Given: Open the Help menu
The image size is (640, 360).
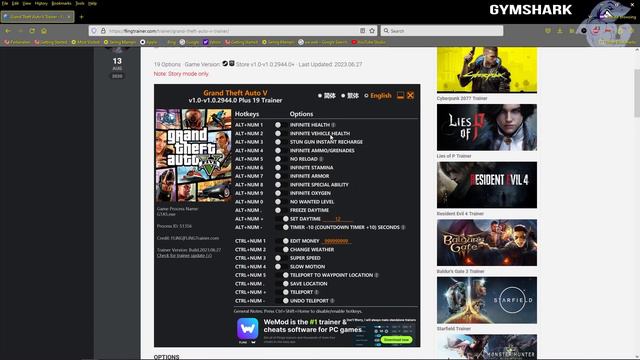Looking at the screenshot, I should pyautogui.click(x=93, y=3).
